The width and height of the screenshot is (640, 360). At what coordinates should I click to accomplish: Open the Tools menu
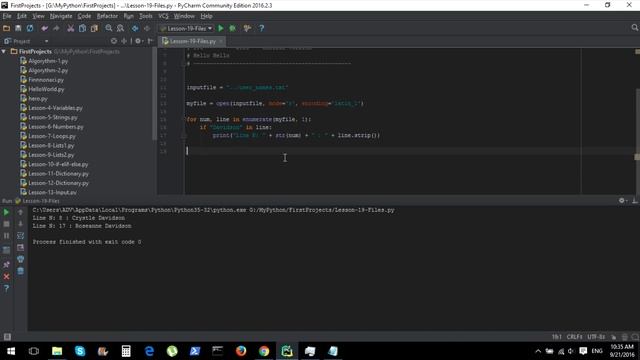coord(146,16)
